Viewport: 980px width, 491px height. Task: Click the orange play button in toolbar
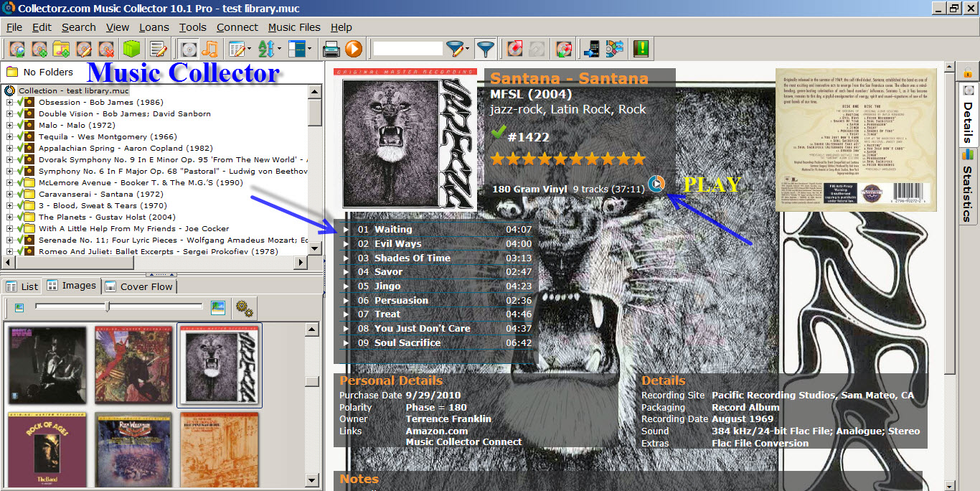354,49
